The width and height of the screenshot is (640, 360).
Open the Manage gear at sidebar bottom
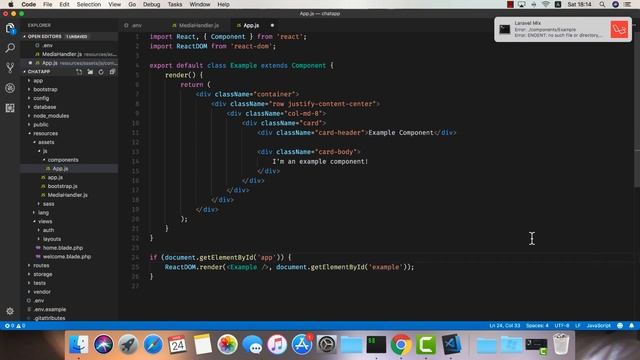point(10,311)
